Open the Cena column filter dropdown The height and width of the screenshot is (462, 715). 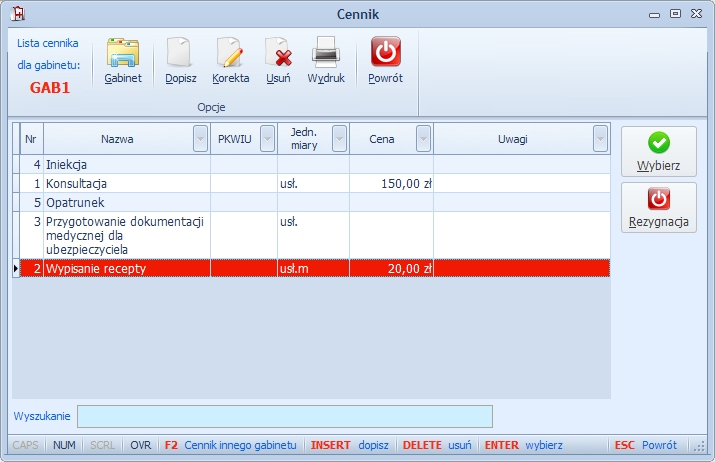click(423, 138)
